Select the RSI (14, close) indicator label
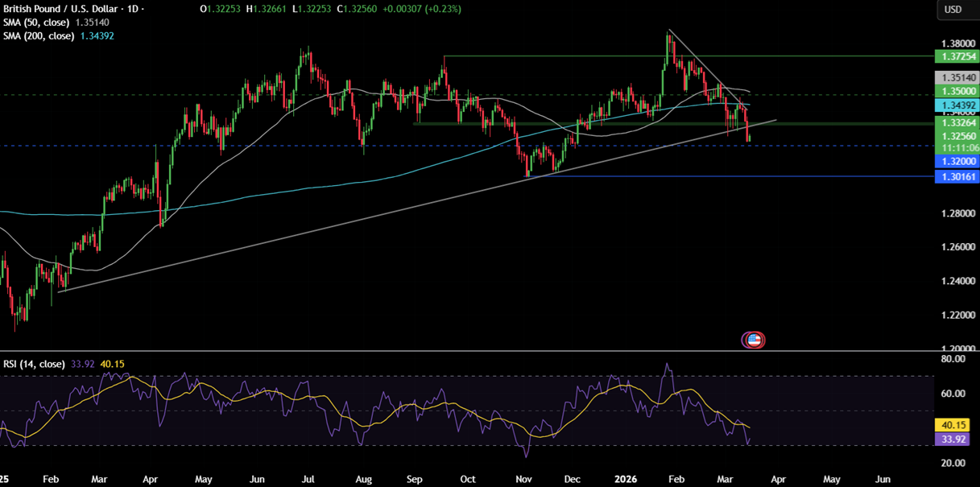The height and width of the screenshot is (487, 980). (34, 364)
